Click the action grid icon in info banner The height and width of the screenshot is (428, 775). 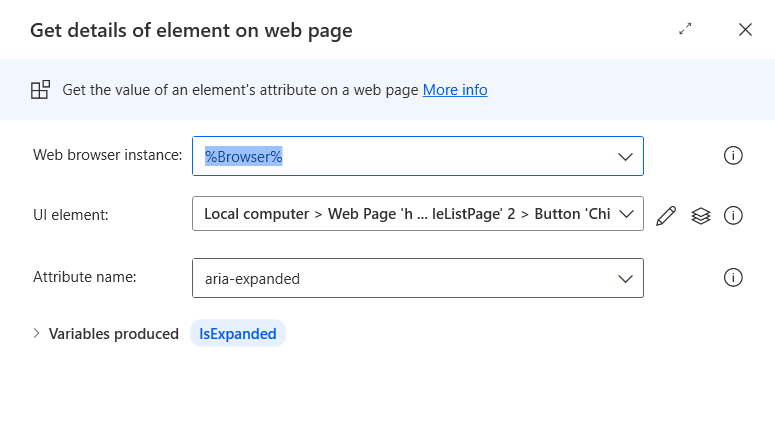click(x=40, y=90)
